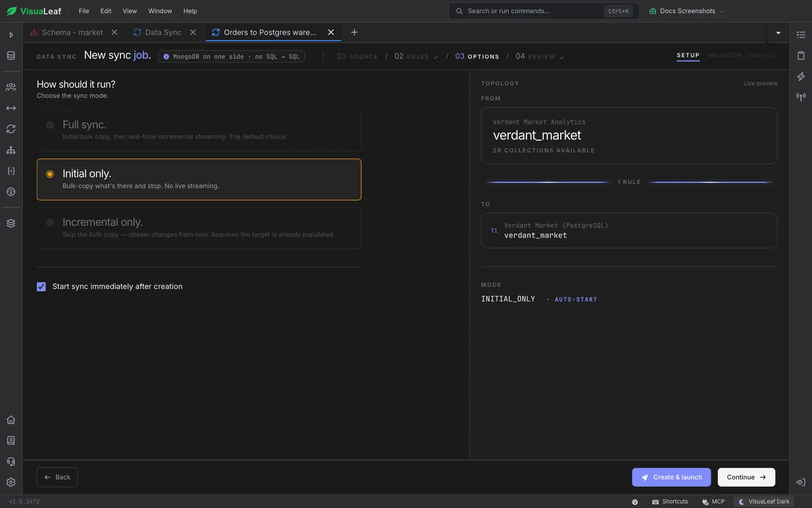Viewport: 812px width, 508px height.
Task: Open the broadcast antenna icon in right panel
Action: coord(801,97)
